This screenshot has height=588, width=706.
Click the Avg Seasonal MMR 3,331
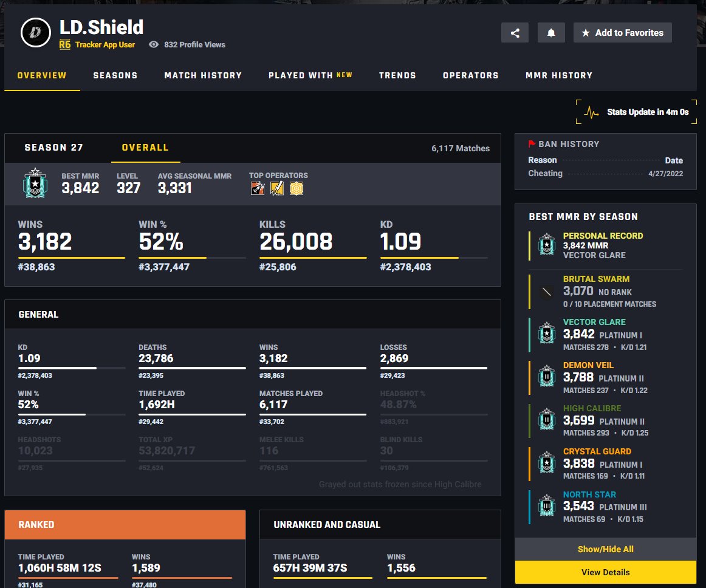[175, 188]
